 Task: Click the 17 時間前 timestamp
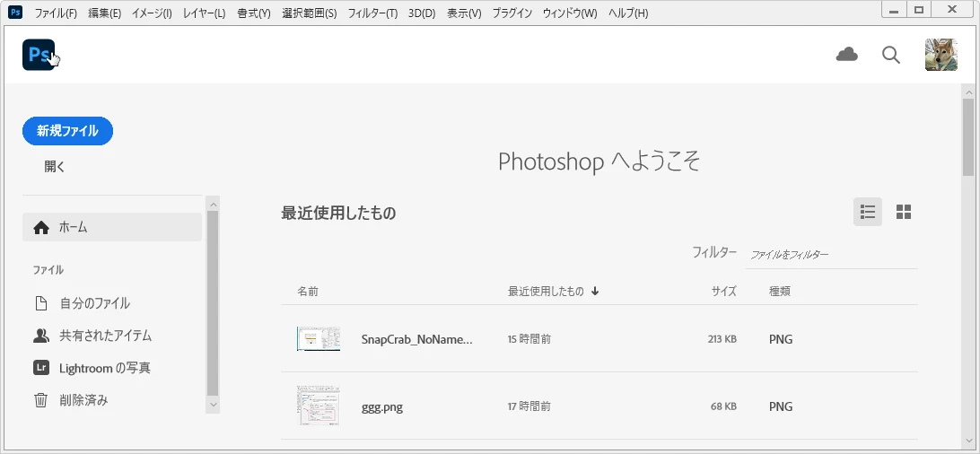point(529,406)
